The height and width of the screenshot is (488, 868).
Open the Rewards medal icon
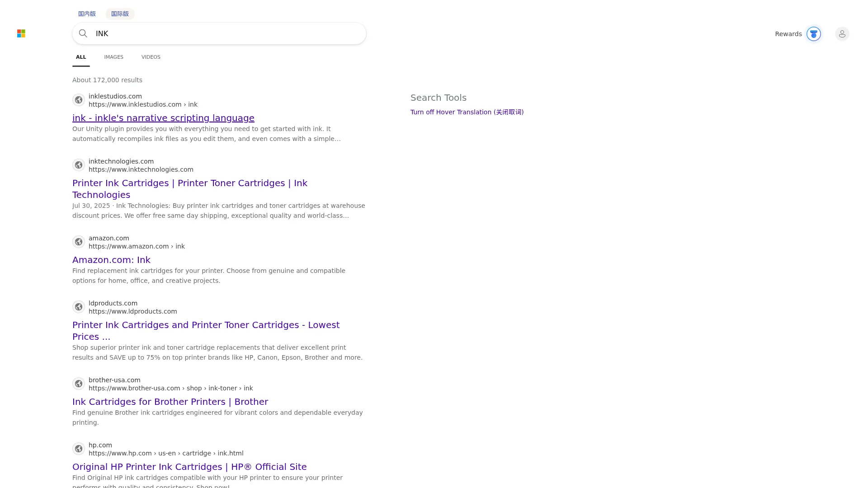pos(814,34)
